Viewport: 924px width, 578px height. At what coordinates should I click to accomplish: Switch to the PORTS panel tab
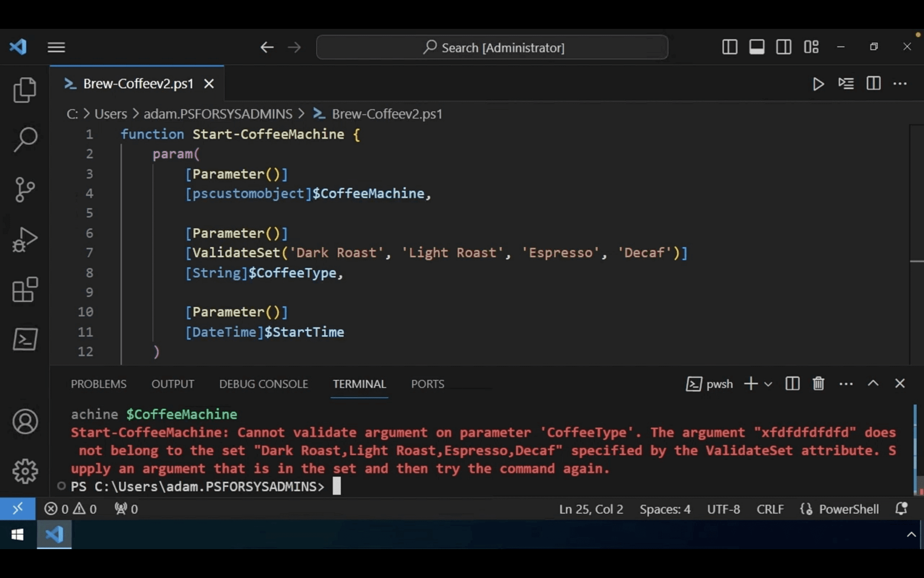(x=427, y=384)
